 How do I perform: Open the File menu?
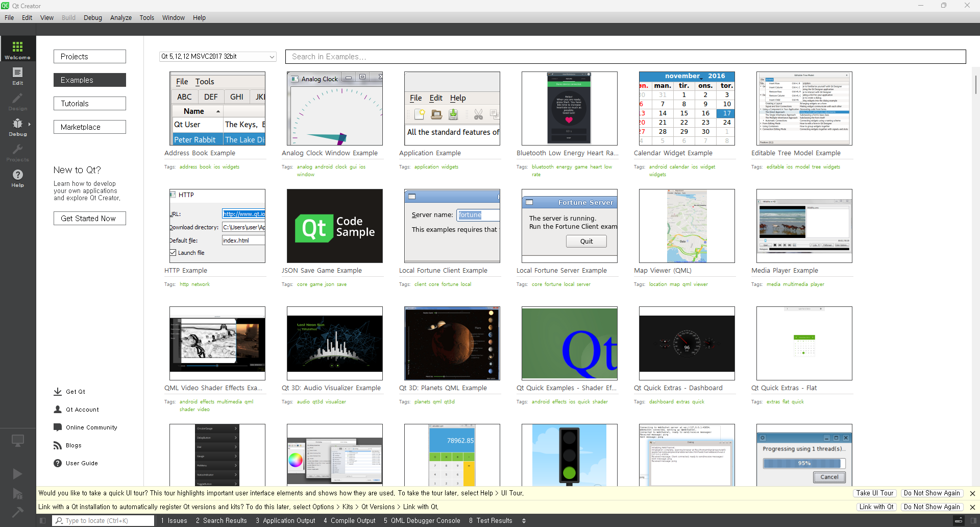(x=9, y=17)
